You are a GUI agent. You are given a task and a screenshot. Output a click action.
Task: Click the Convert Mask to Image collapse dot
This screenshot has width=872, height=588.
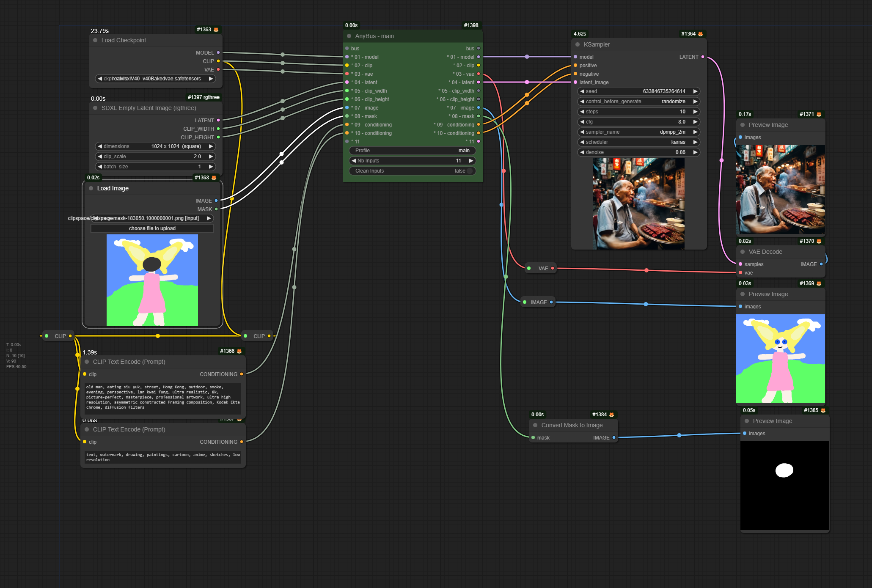535,425
